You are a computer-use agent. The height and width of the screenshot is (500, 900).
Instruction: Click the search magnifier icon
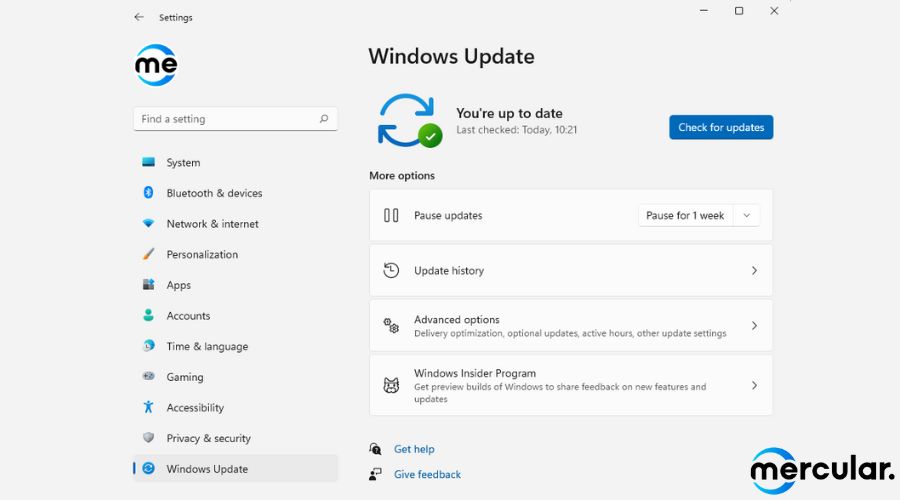(324, 119)
